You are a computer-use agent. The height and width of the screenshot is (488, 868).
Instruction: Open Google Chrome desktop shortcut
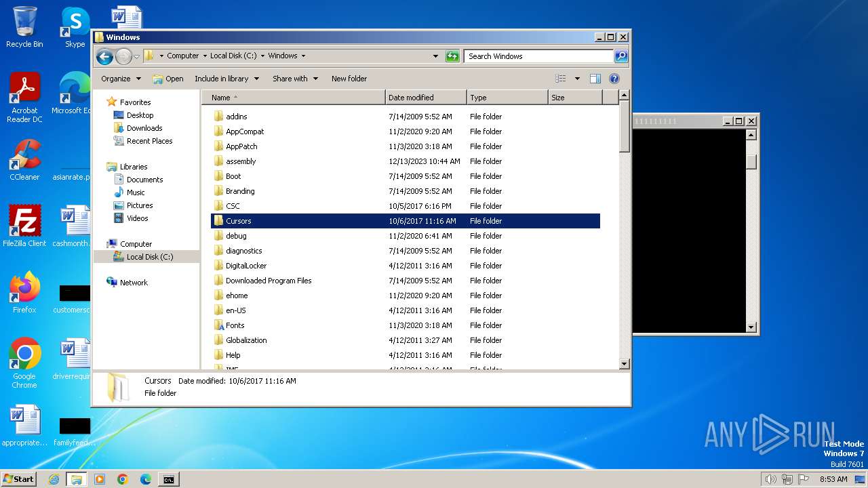pyautogui.click(x=24, y=363)
